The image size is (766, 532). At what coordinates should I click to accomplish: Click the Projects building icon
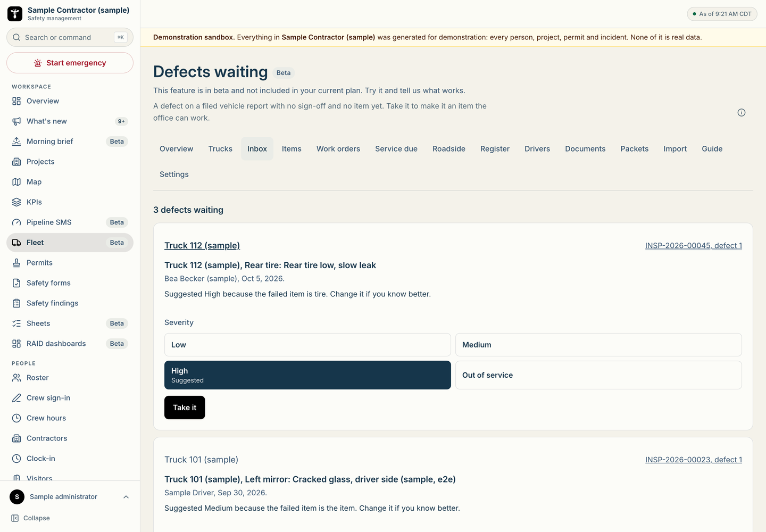(x=16, y=162)
